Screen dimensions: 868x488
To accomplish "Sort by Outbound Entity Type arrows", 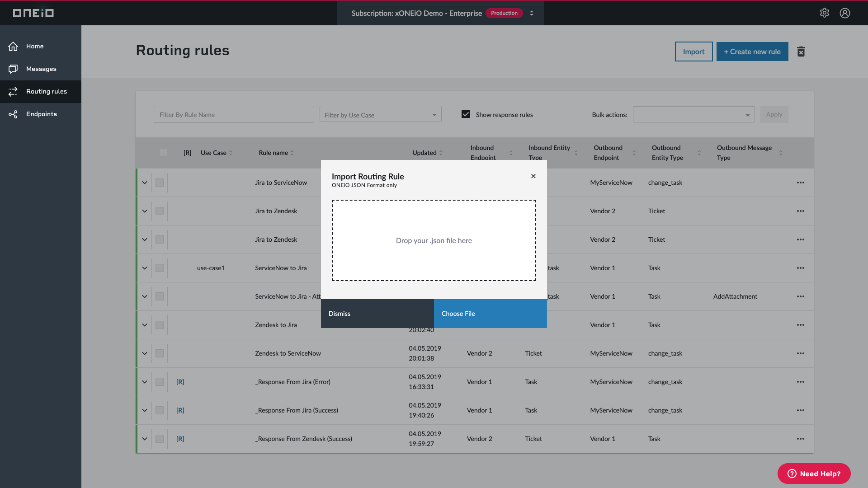I will click(699, 153).
